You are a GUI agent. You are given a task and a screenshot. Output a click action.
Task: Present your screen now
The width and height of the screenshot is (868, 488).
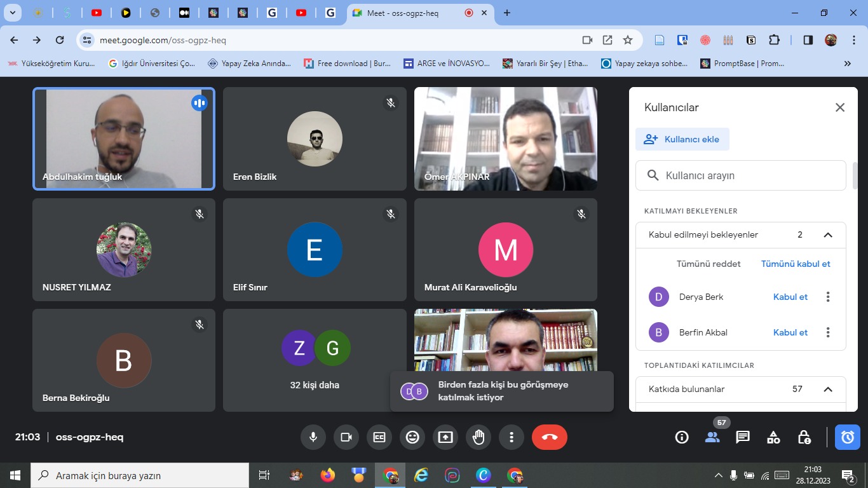coord(445,437)
